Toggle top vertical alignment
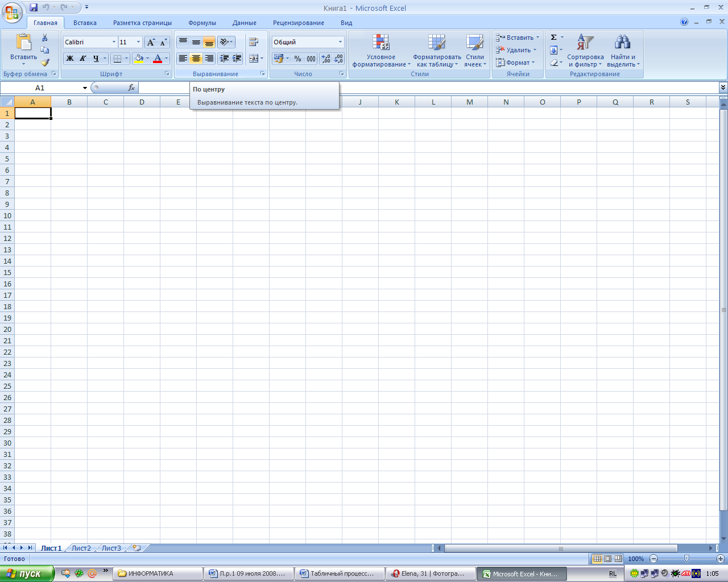Screen dimensions: 728x582 (183, 42)
